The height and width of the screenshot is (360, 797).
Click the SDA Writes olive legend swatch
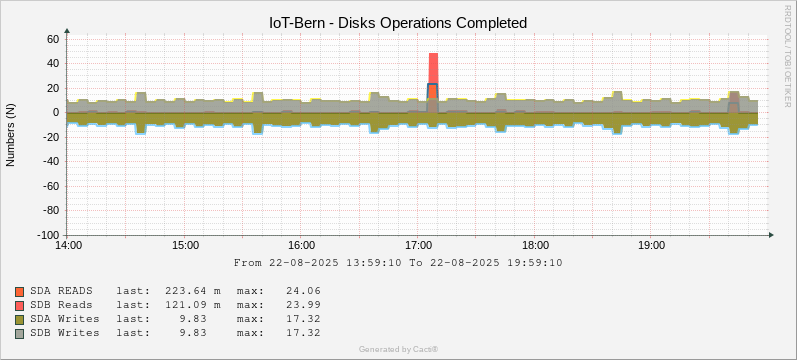pyautogui.click(x=19, y=320)
